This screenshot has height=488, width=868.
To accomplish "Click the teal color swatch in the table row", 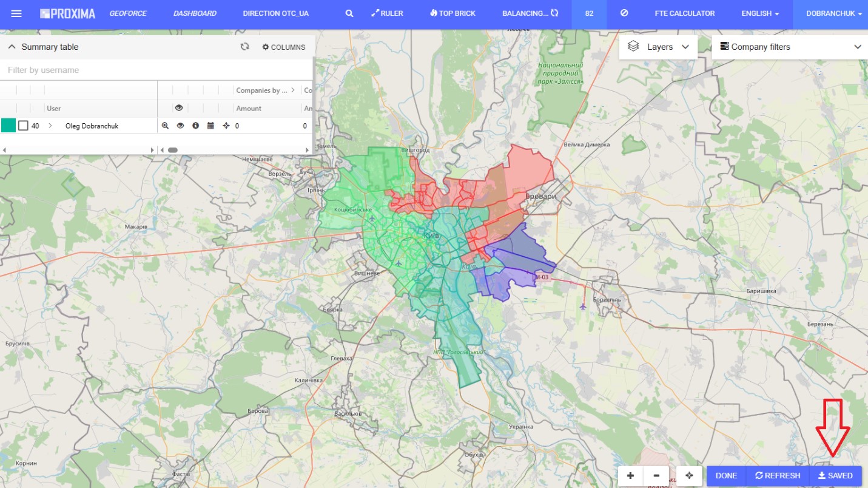I will click(x=8, y=125).
